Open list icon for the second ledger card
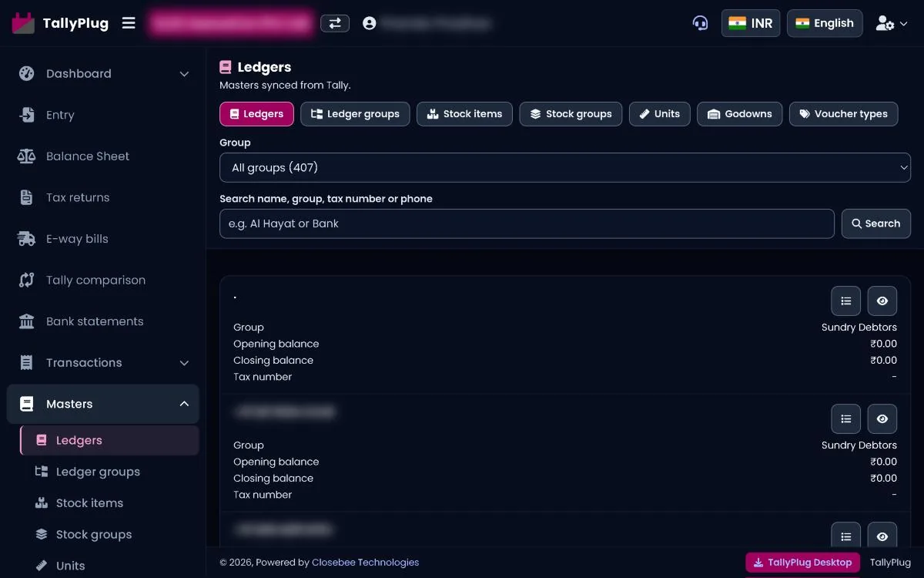The height and width of the screenshot is (578, 924). pyautogui.click(x=846, y=419)
